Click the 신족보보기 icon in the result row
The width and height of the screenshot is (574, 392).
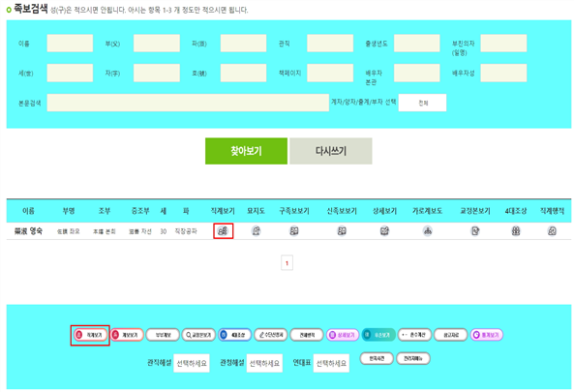(x=342, y=231)
